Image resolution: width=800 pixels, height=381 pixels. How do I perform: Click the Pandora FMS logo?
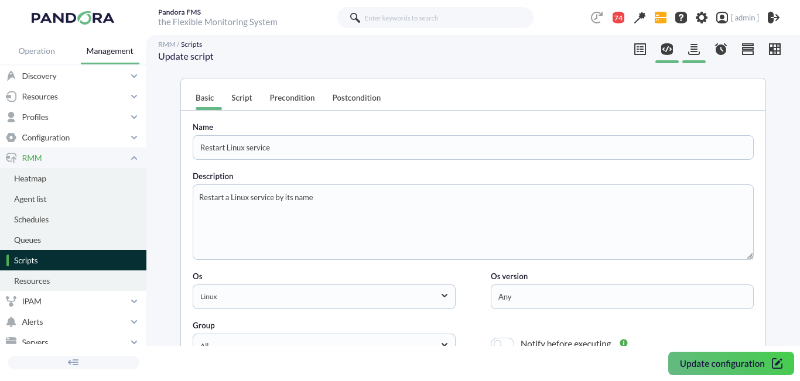coord(72,18)
